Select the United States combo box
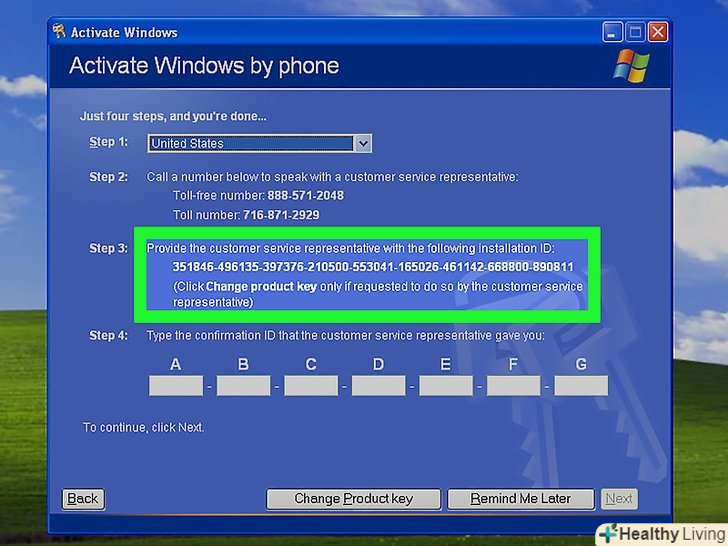The height and width of the screenshot is (546, 728). (259, 143)
